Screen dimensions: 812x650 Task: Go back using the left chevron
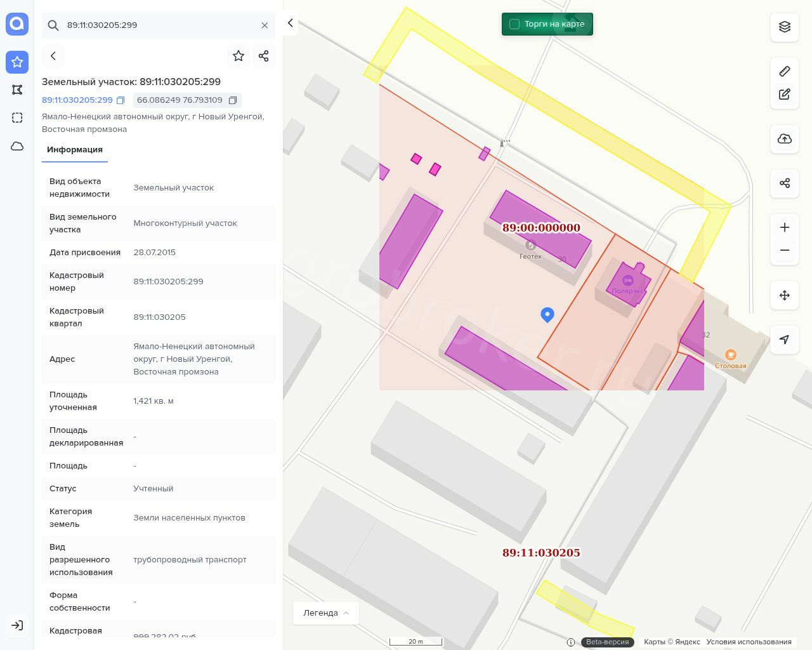point(53,56)
